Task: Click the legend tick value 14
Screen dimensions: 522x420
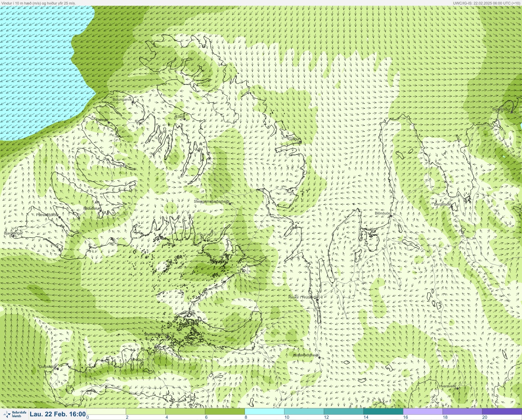Action: [366, 417]
